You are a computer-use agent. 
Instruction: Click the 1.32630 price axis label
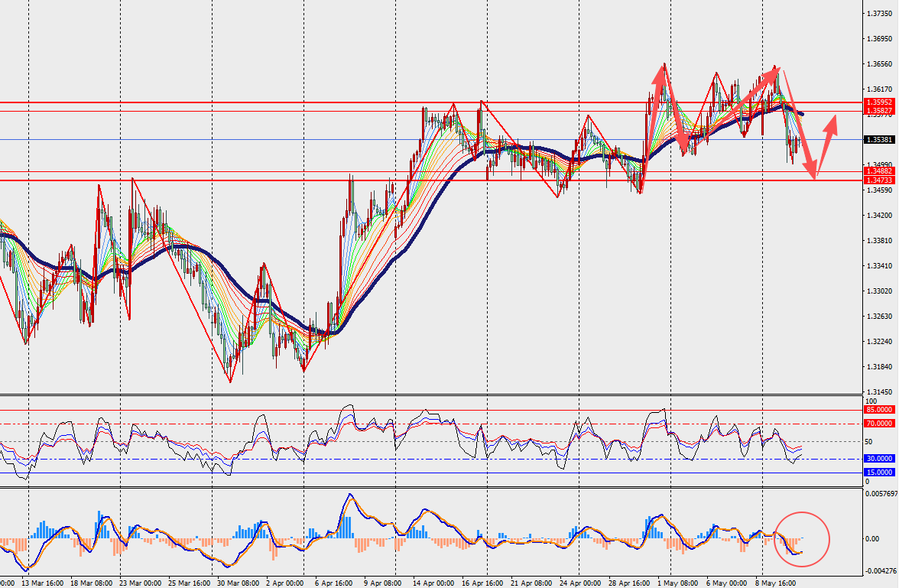click(879, 317)
